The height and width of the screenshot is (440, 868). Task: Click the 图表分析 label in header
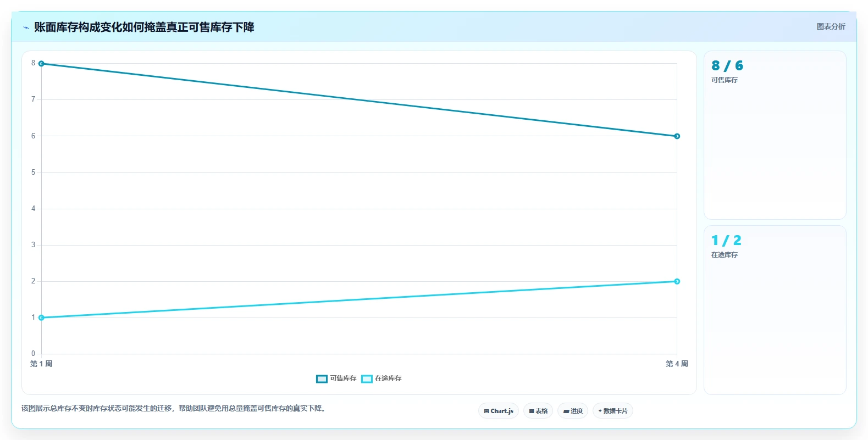(x=831, y=26)
